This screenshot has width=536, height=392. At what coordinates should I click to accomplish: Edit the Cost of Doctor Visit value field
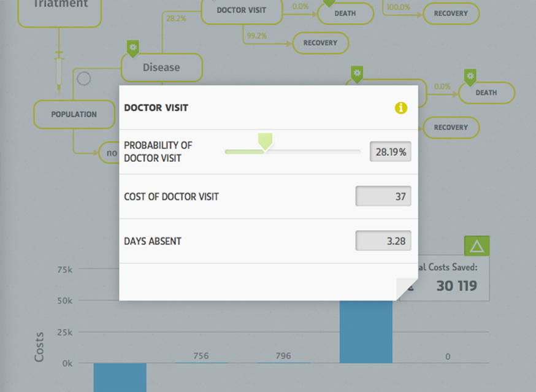click(383, 196)
